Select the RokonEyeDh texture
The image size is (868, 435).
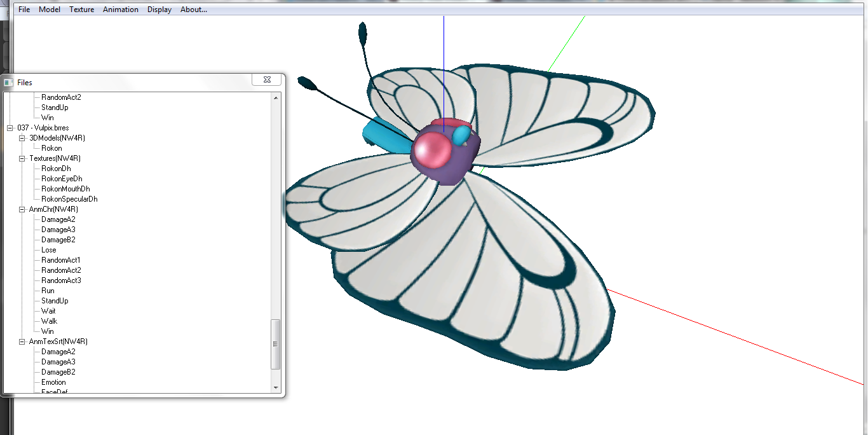pos(62,179)
